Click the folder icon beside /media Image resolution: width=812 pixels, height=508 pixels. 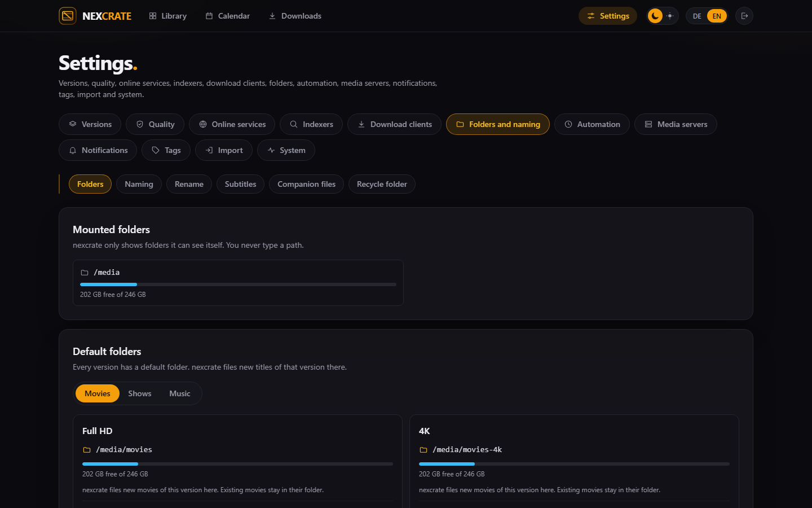pos(85,273)
